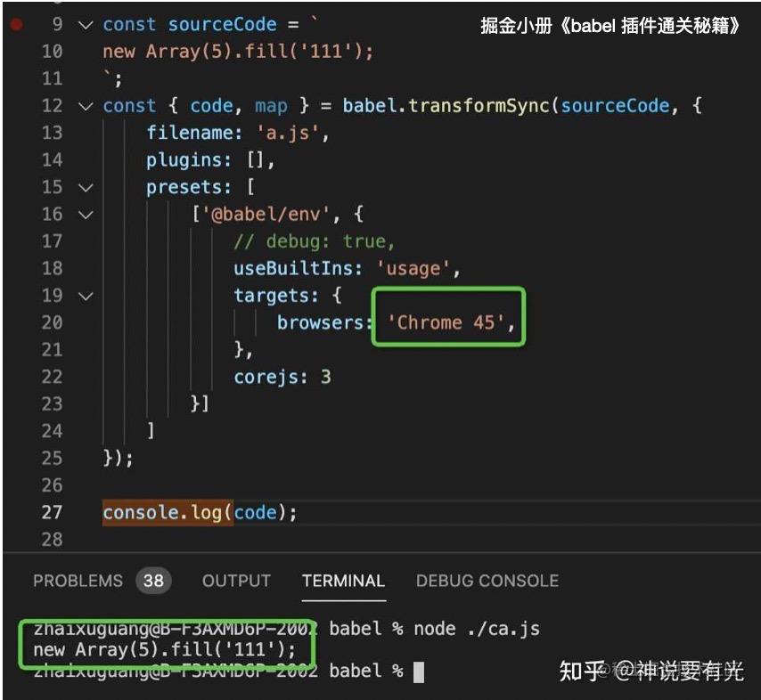Switch to the OUTPUT tab

[x=236, y=581]
